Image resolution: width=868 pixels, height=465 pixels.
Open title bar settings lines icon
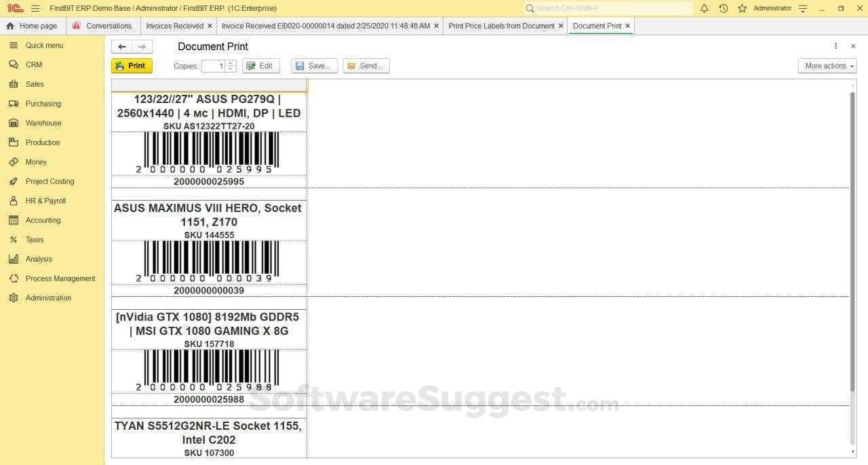pyautogui.click(x=803, y=9)
